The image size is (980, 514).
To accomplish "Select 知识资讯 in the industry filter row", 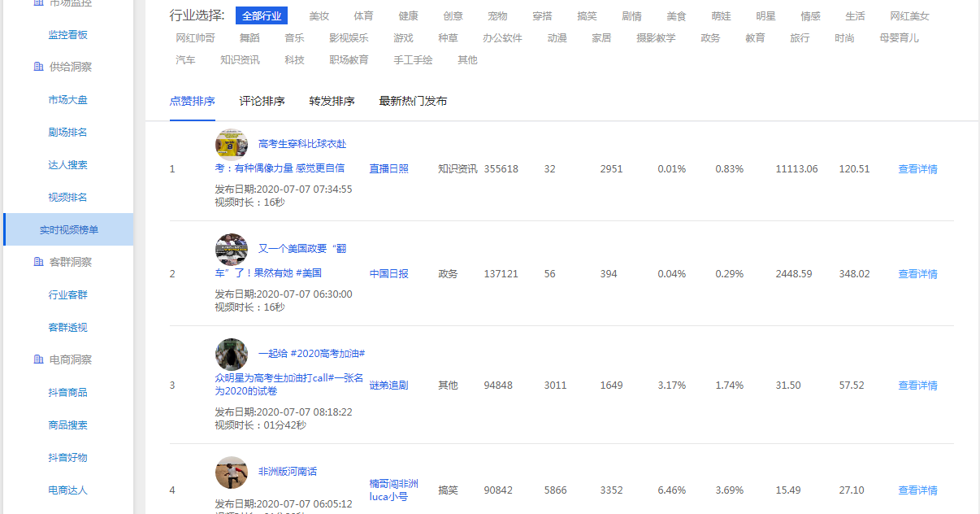I will [241, 59].
